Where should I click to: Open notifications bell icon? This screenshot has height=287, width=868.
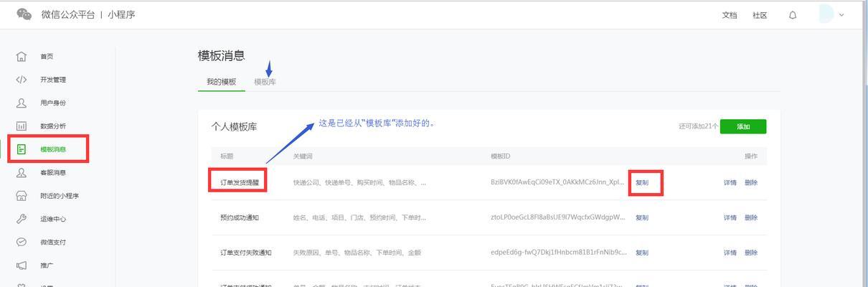click(x=793, y=15)
